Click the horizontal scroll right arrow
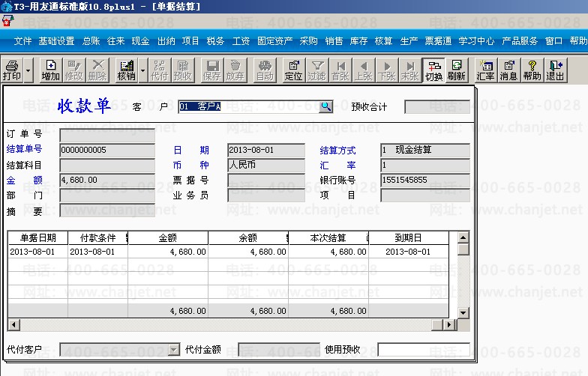Viewport: 588px width, 376px height. (449, 325)
